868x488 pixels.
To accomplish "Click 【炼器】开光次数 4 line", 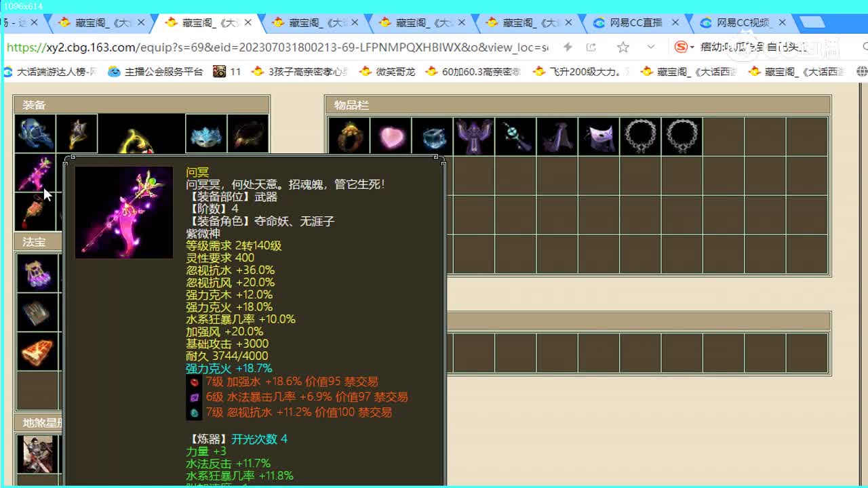I will coord(237,439).
